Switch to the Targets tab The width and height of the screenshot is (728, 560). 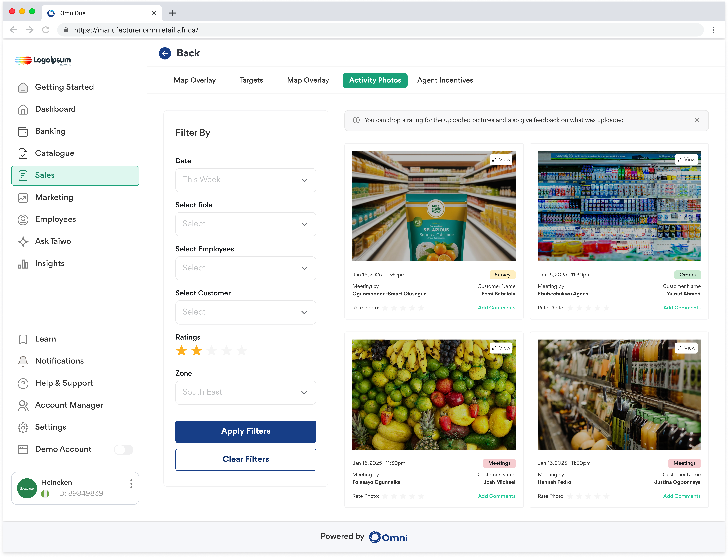251,80
